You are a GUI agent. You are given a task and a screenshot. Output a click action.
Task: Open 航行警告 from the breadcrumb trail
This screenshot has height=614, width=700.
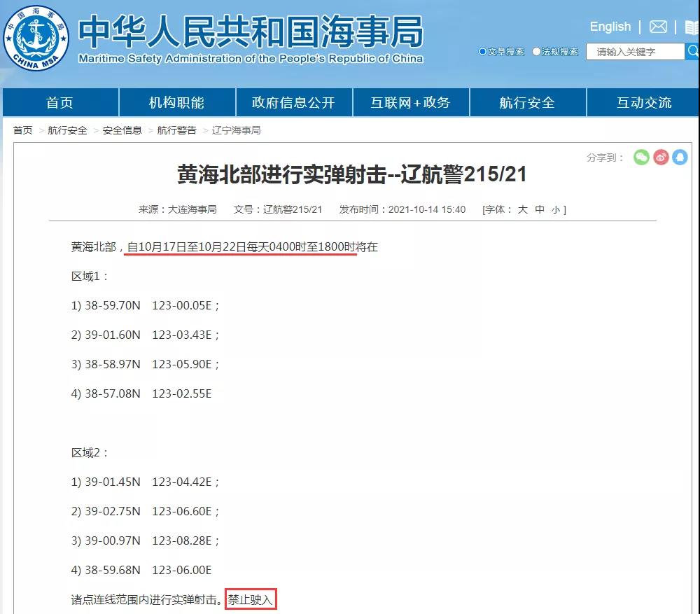pos(178,130)
